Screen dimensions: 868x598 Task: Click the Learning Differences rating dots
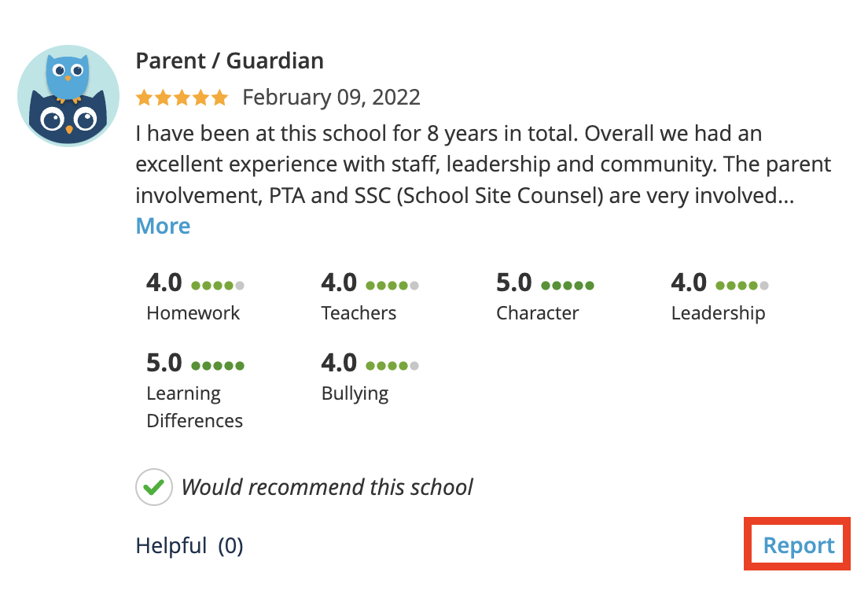pyautogui.click(x=218, y=366)
